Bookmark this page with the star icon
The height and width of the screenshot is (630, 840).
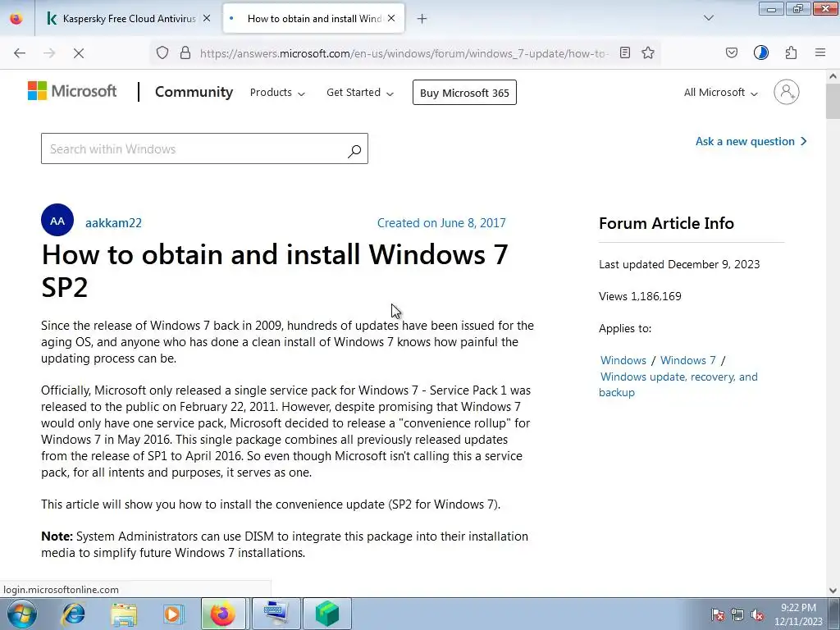(648, 52)
